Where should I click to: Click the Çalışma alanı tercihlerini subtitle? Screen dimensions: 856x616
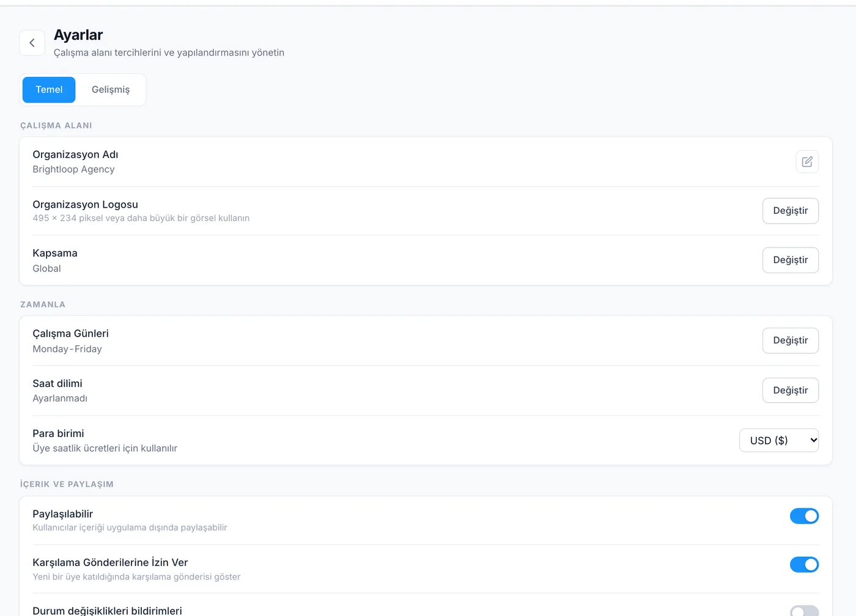pyautogui.click(x=169, y=53)
